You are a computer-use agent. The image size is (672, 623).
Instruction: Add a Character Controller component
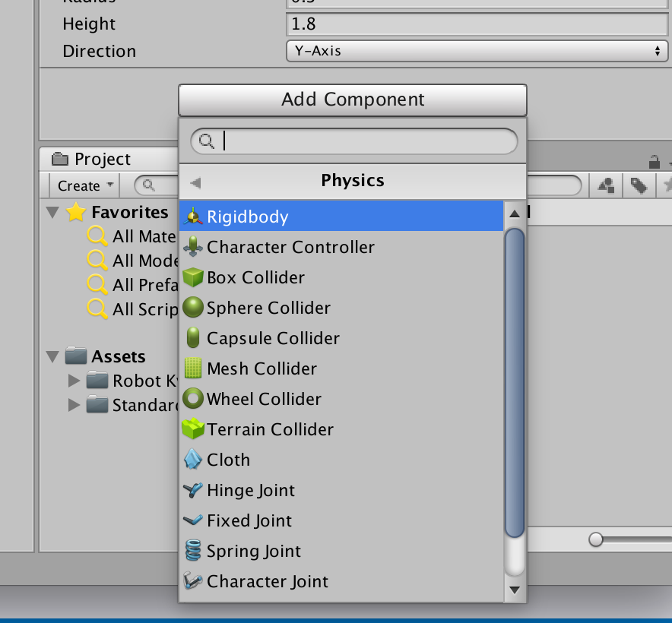291,247
